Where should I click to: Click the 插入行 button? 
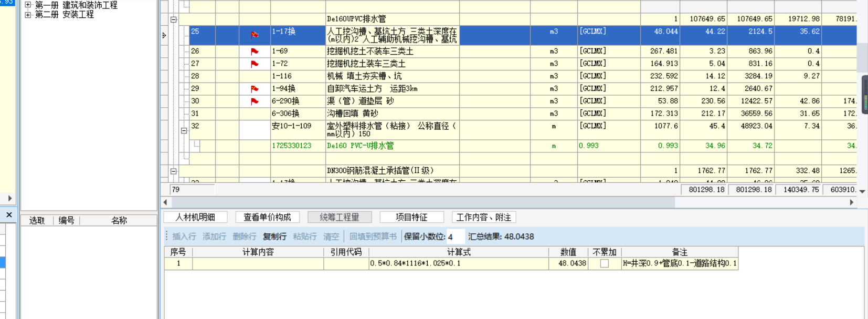184,236
